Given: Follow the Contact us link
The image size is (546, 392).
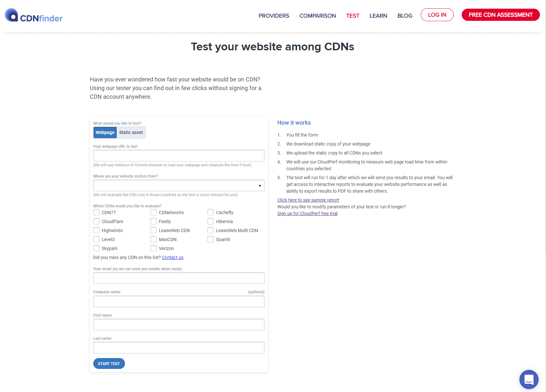Looking at the screenshot, I should [x=172, y=257].
